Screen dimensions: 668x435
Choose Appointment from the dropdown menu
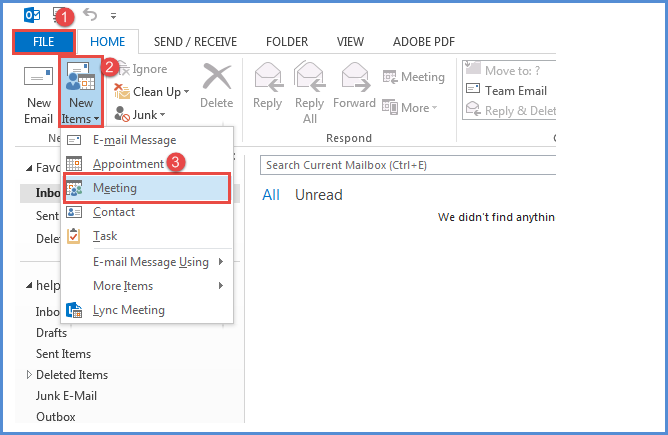[127, 164]
